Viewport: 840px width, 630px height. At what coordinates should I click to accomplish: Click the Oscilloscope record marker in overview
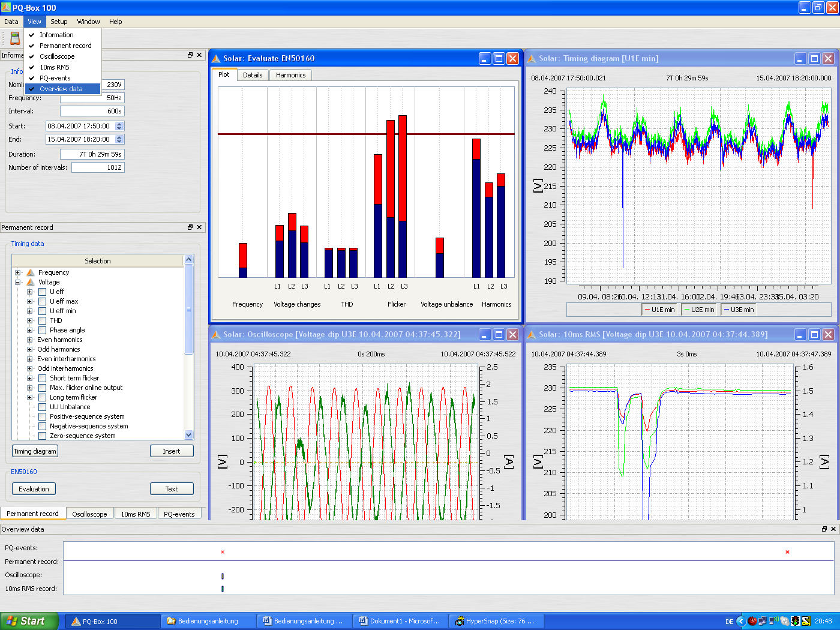pyautogui.click(x=223, y=576)
